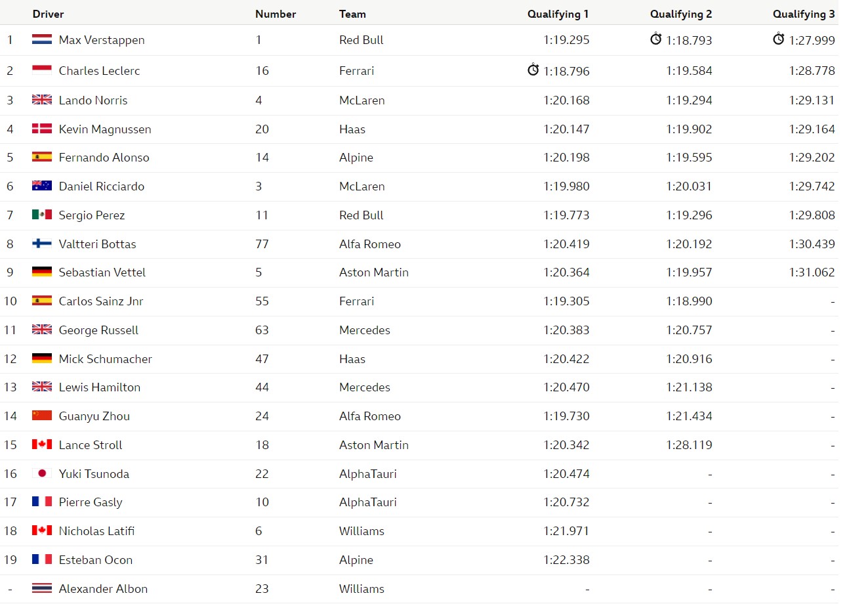This screenshot has height=606, width=868.
Task: Click the Team column header
Action: [x=352, y=14]
